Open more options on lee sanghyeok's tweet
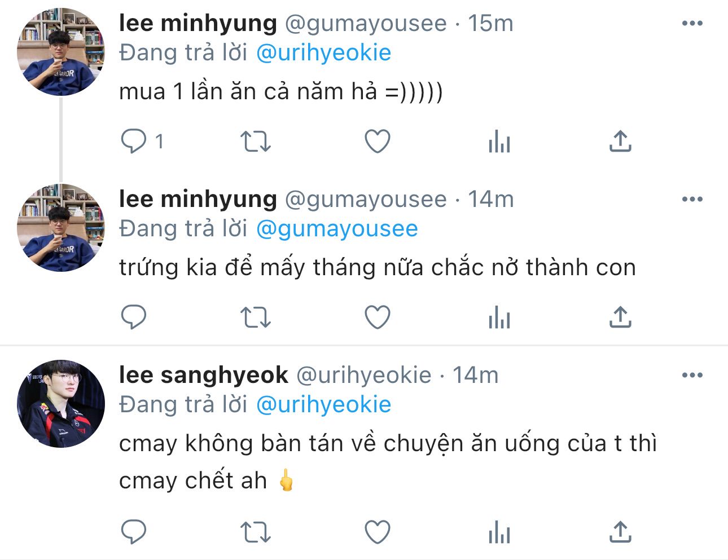 click(x=692, y=376)
